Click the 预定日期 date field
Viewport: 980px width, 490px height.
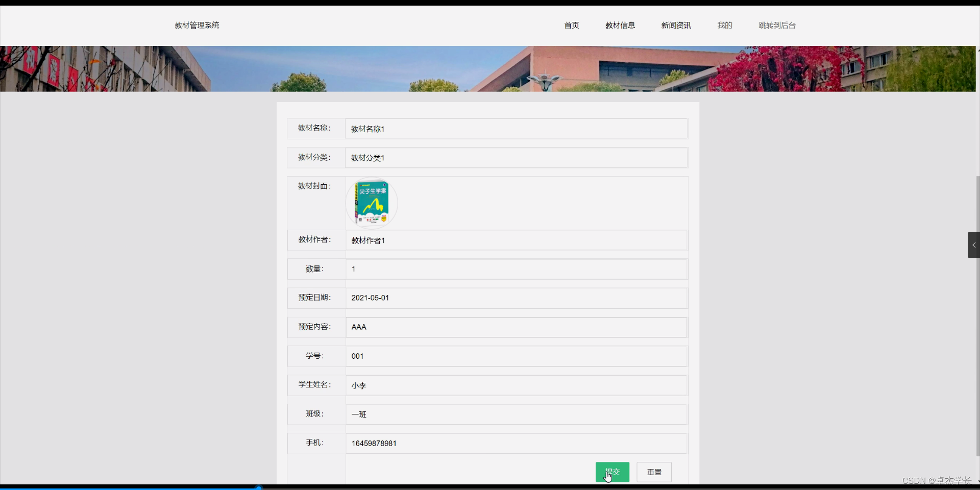[x=516, y=298]
